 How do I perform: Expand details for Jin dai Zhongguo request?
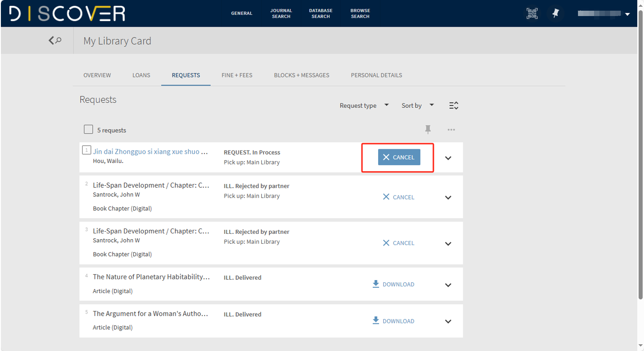448,158
